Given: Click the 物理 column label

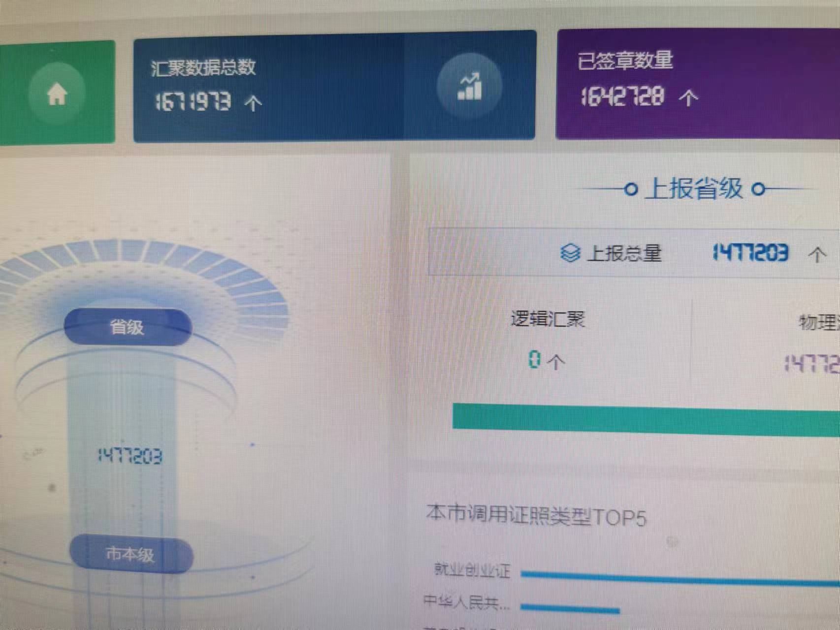Looking at the screenshot, I should point(819,323).
